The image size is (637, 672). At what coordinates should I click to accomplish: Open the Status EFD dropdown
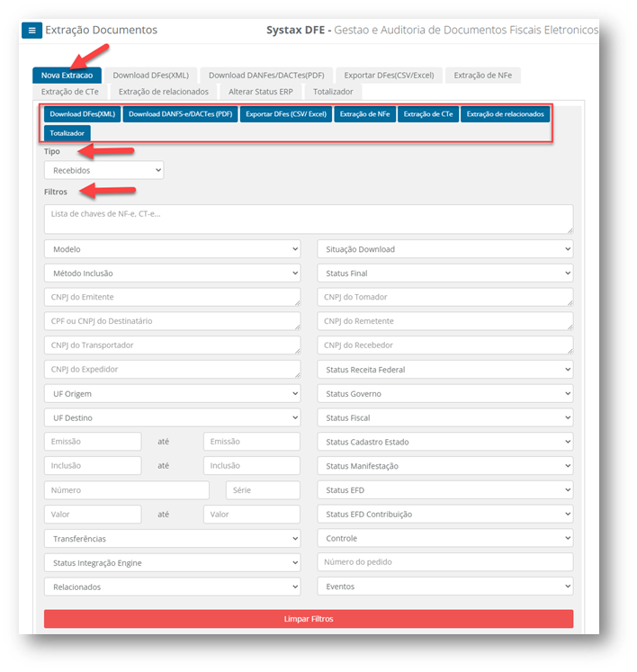coord(445,490)
